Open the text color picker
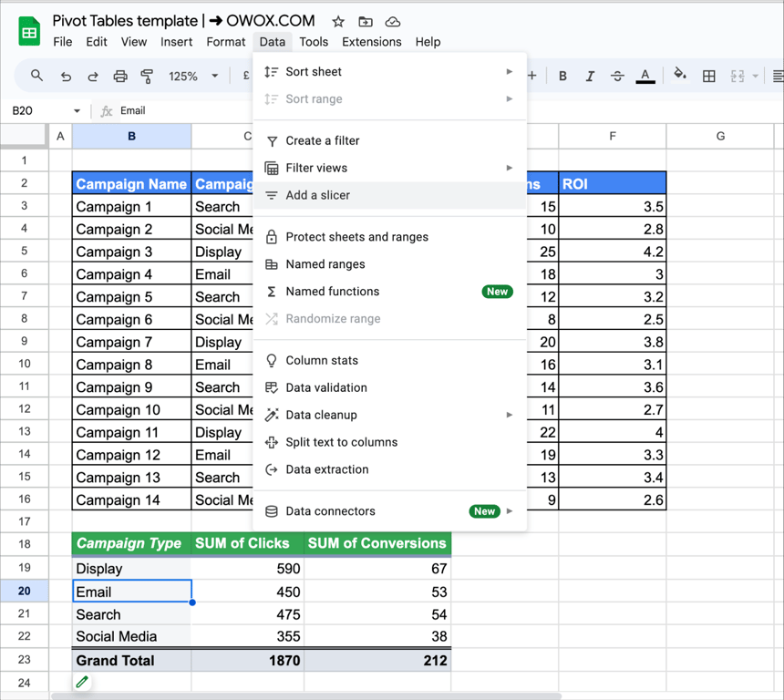 (645, 76)
